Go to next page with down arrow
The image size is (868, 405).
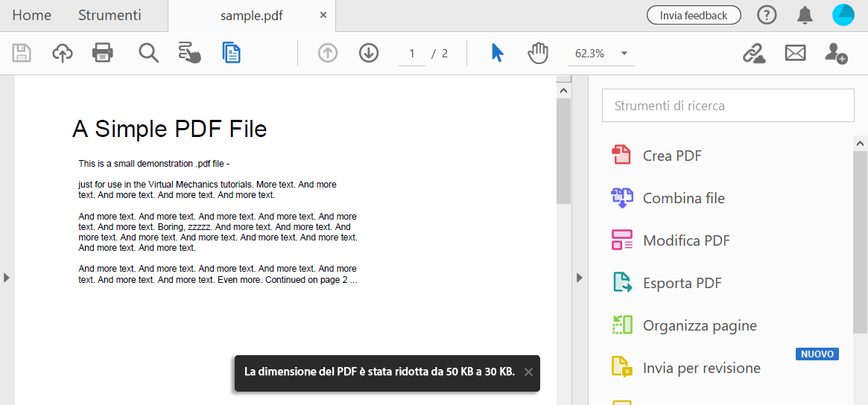369,53
